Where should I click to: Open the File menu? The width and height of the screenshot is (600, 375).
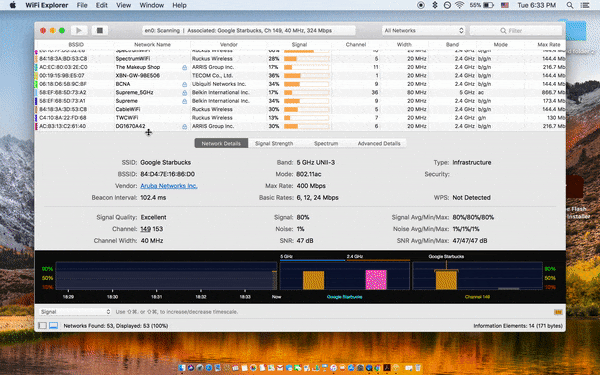82,5
